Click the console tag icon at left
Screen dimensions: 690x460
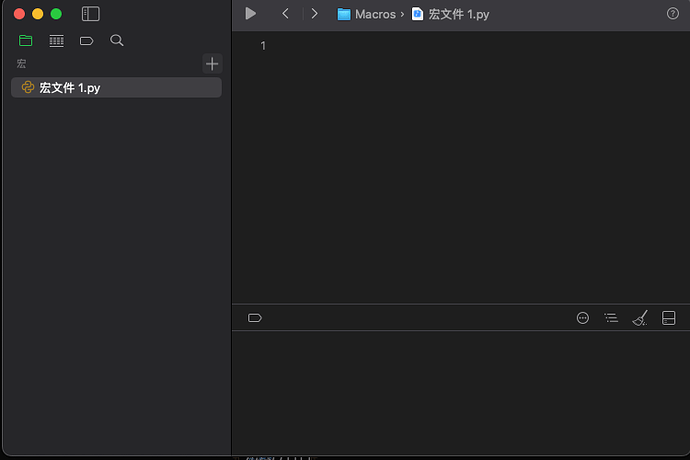pos(255,318)
